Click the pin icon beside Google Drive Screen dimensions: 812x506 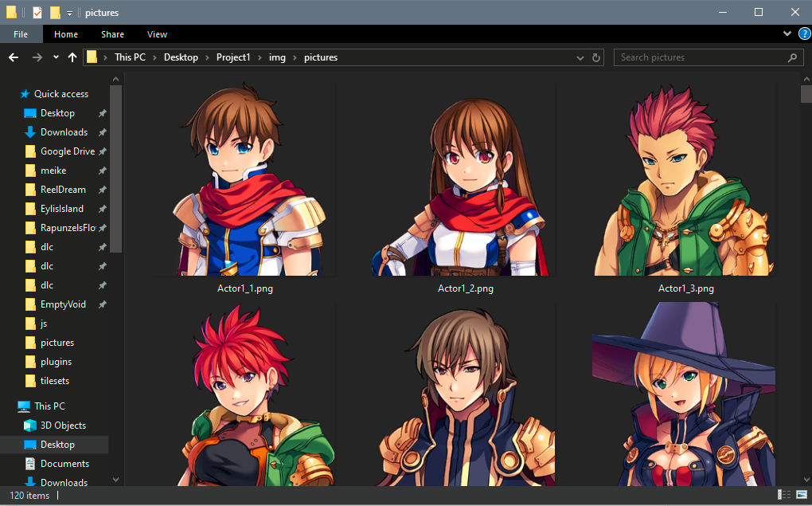click(x=103, y=151)
